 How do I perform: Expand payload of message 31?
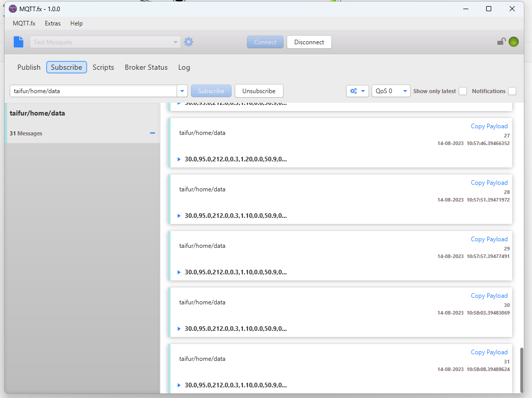(x=179, y=385)
